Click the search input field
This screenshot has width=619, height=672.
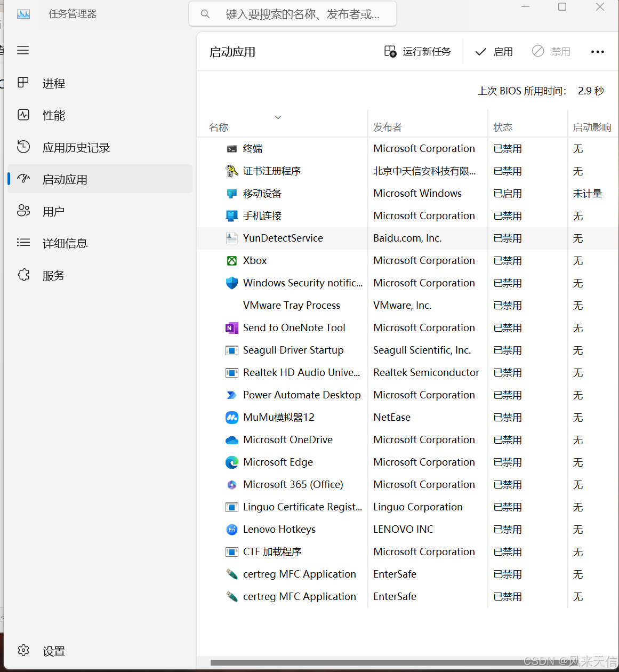click(293, 14)
